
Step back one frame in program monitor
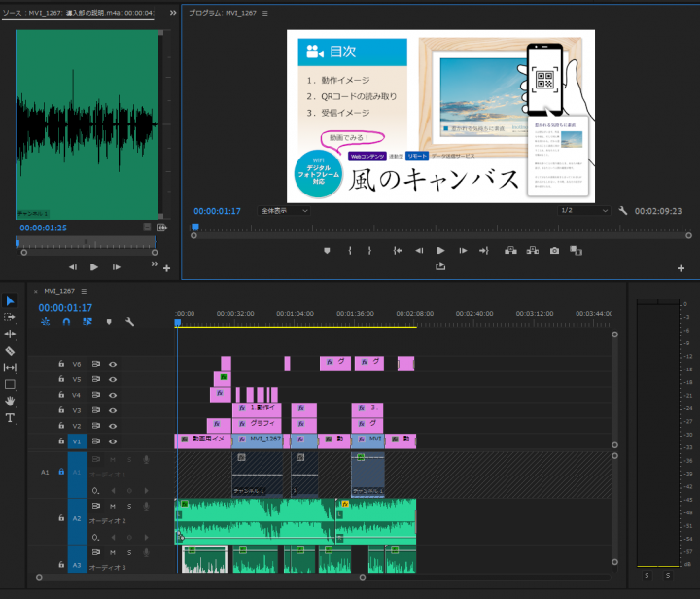(419, 251)
